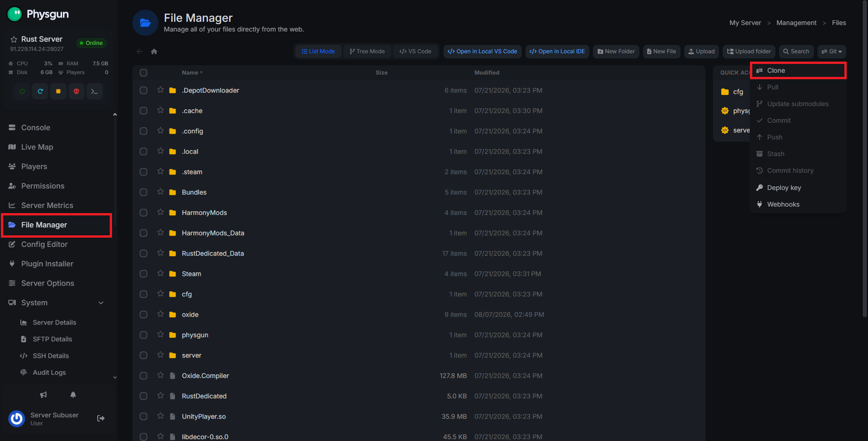Log out using the exit icon beside Server Subuser
This screenshot has height=441, width=868.
tap(101, 418)
